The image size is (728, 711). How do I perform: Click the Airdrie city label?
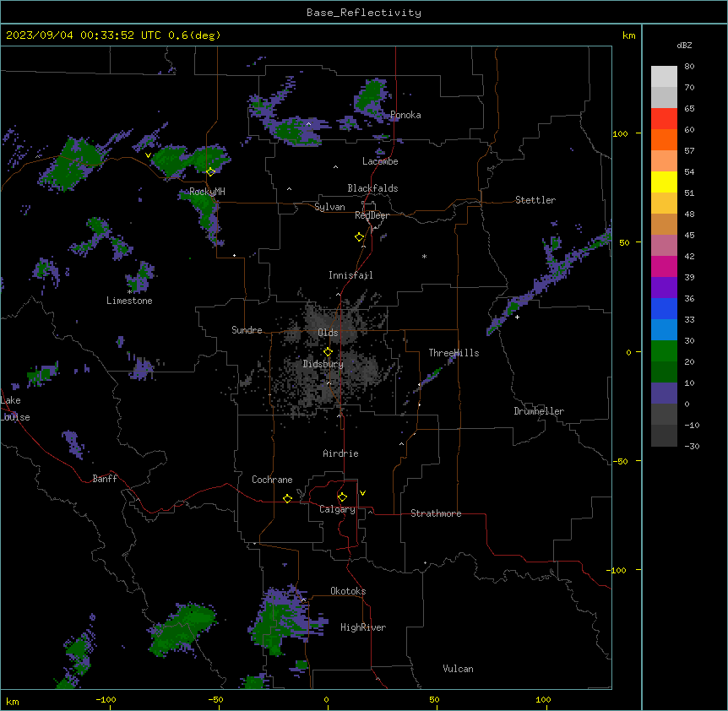pos(341,453)
